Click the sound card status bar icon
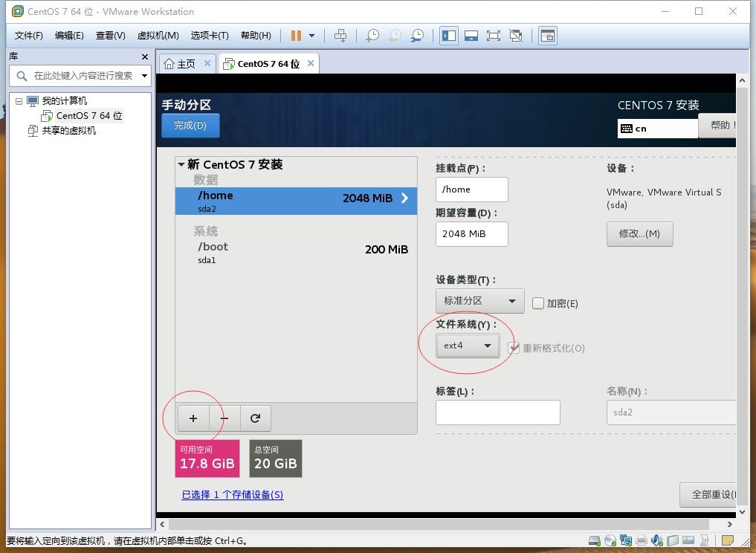Image resolution: width=756 pixels, height=553 pixels. tap(656, 540)
